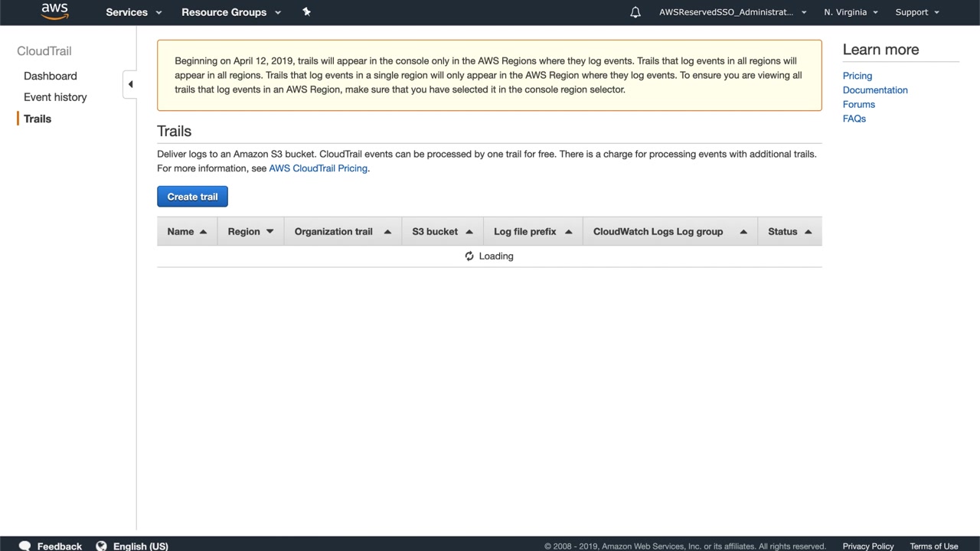Sort by Log file prefix column arrow
The width and height of the screenshot is (980, 551).
(x=568, y=232)
